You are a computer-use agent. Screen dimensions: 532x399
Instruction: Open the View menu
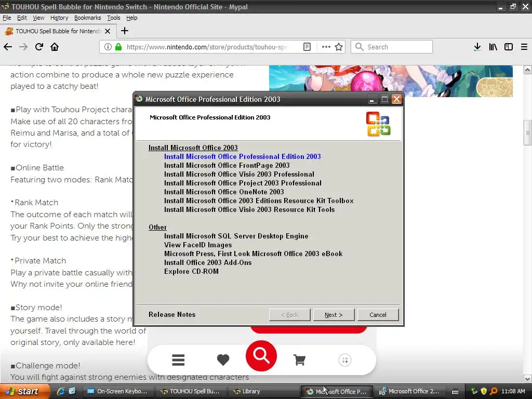point(38,18)
